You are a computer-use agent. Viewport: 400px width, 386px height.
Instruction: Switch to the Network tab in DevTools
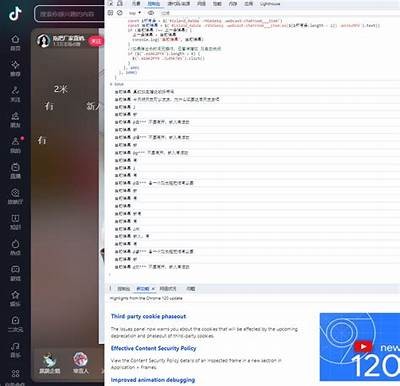tap(201, 4)
